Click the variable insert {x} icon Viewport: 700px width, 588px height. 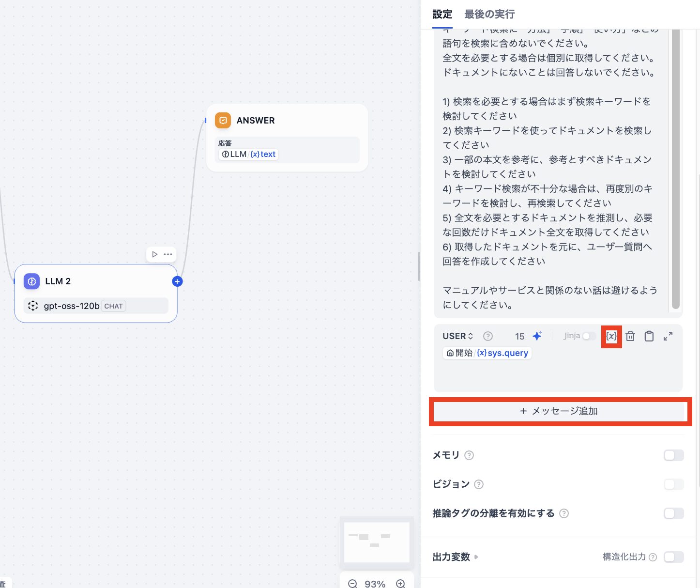pos(611,336)
